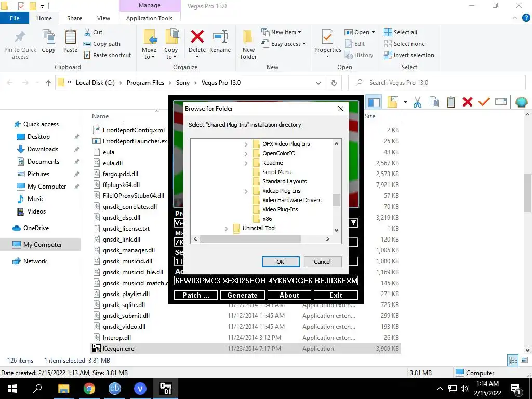This screenshot has width=532, height=399.
Task: Switch to large icons view layout
Action: pos(524,361)
